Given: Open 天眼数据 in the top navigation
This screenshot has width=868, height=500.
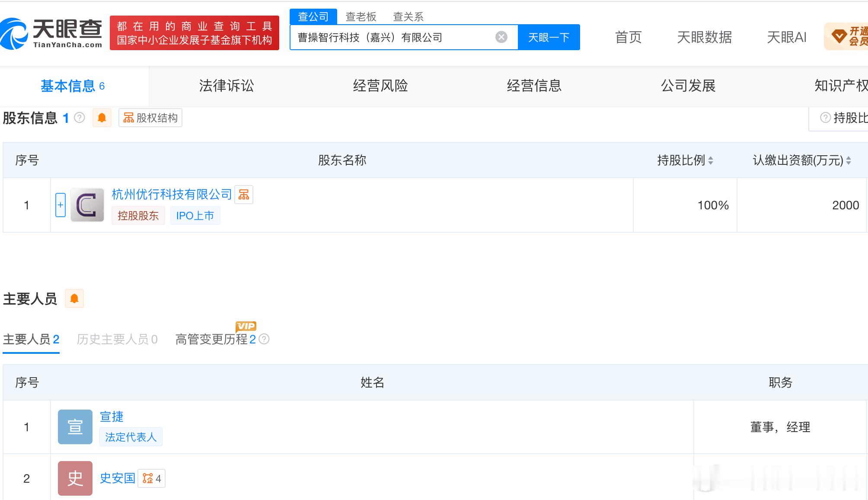Looking at the screenshot, I should click(704, 37).
